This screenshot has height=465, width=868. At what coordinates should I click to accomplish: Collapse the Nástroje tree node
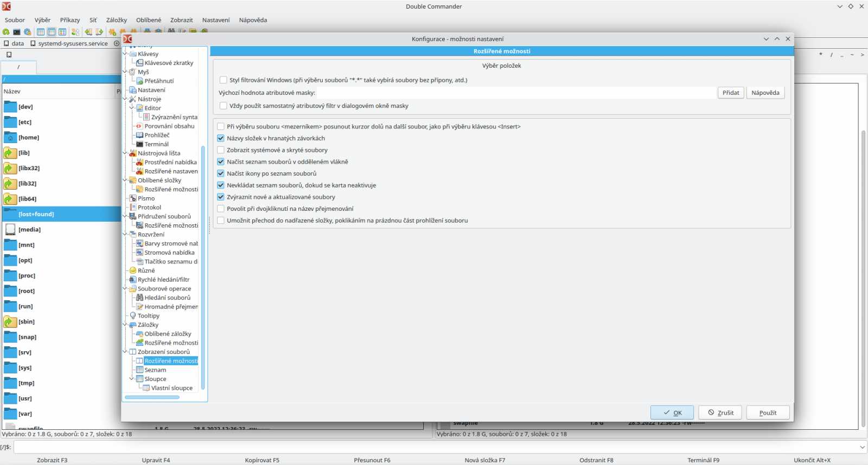(125, 99)
